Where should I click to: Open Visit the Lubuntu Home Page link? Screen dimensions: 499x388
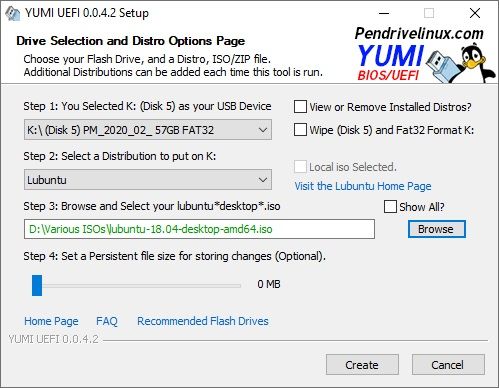363,186
